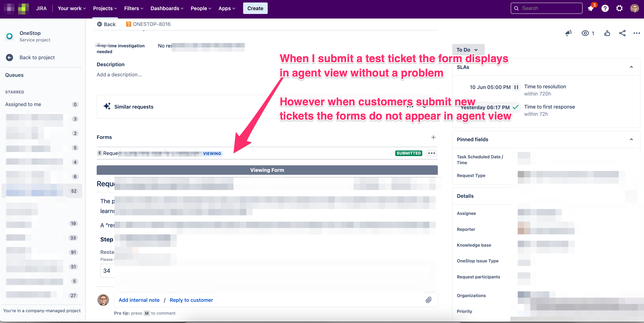Screen dimensions: 644x323
Task: Select Reply to customer
Action: click(x=191, y=300)
